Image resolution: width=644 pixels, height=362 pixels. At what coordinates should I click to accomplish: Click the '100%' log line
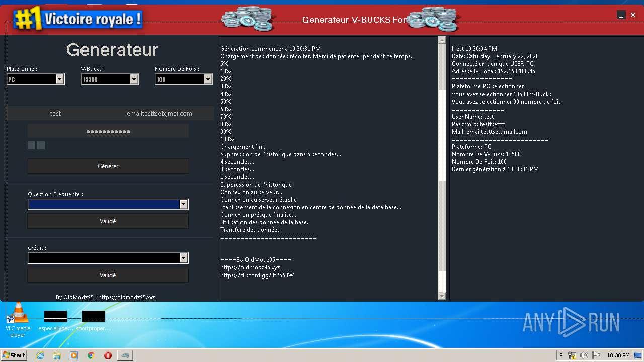227,139
